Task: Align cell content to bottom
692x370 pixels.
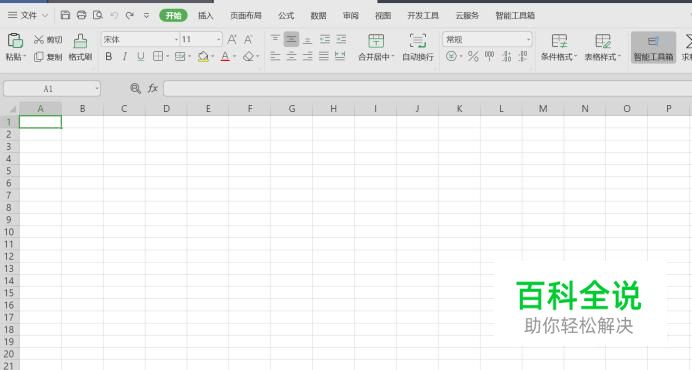Action: tap(308, 40)
